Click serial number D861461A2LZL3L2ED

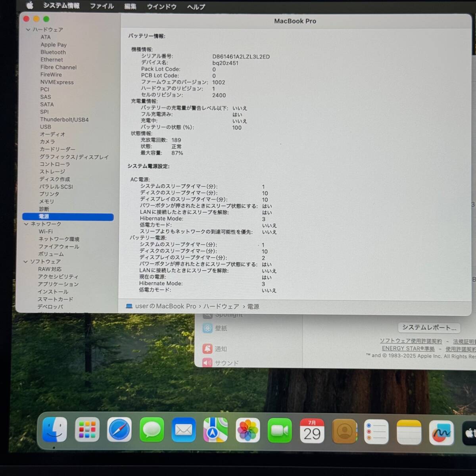point(241,57)
